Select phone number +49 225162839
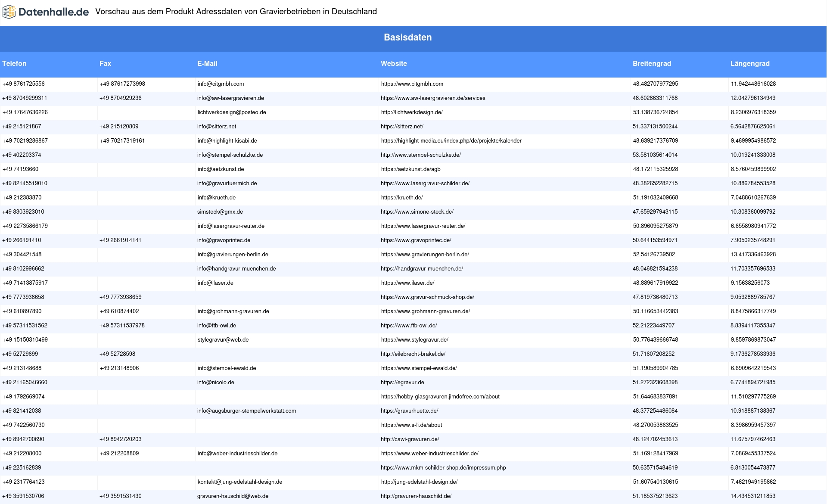This screenshot has width=827, height=504. tap(22, 468)
